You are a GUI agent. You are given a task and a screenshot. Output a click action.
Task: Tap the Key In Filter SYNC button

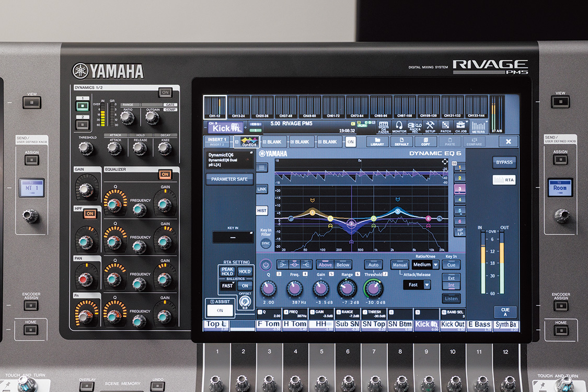tap(266, 244)
